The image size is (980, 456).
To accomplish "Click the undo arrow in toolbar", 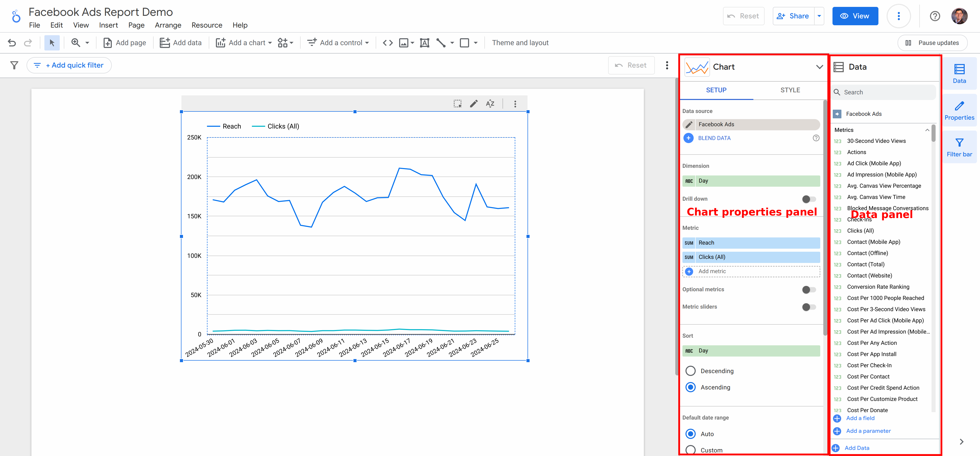I will (x=12, y=43).
